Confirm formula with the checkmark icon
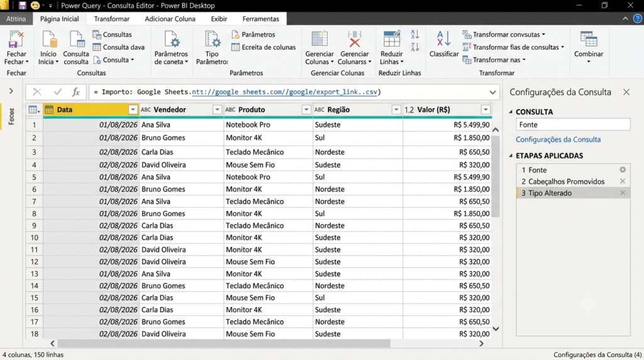Viewport: 644px width, 360px height. tap(57, 92)
